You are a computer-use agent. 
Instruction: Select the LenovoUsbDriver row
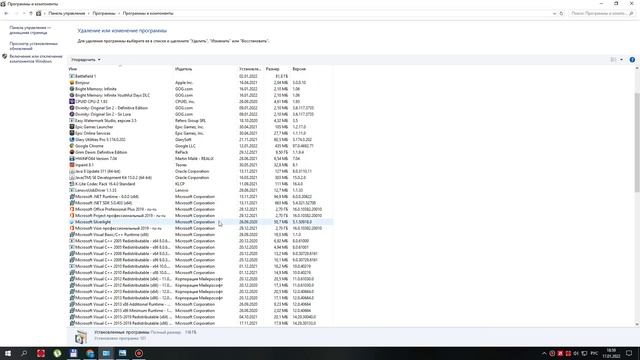200,190
